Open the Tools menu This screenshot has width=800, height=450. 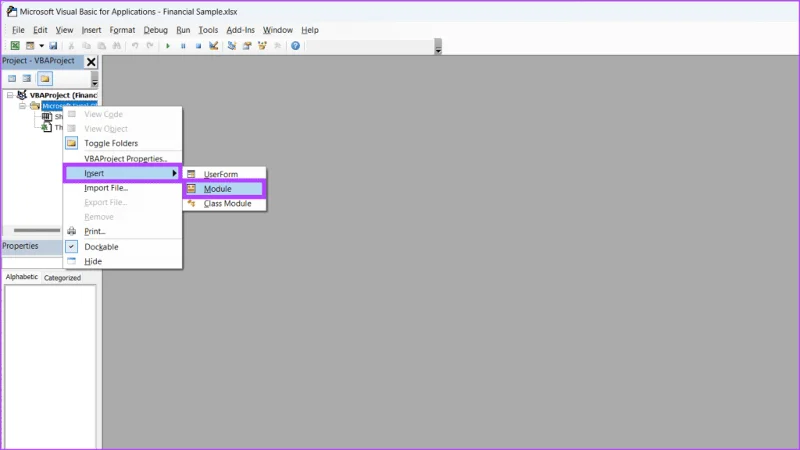(x=208, y=30)
